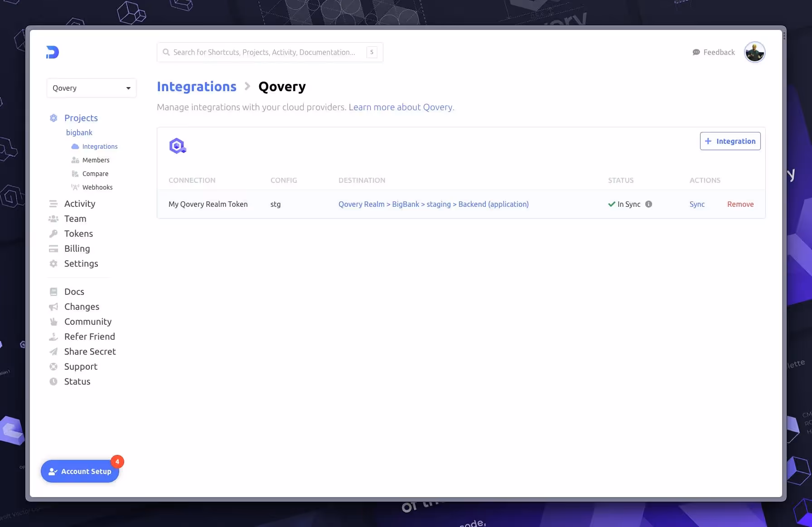Click the window scrollbar thumb
Image resolution: width=812 pixels, height=527 pixels.
pyautogui.click(x=784, y=35)
